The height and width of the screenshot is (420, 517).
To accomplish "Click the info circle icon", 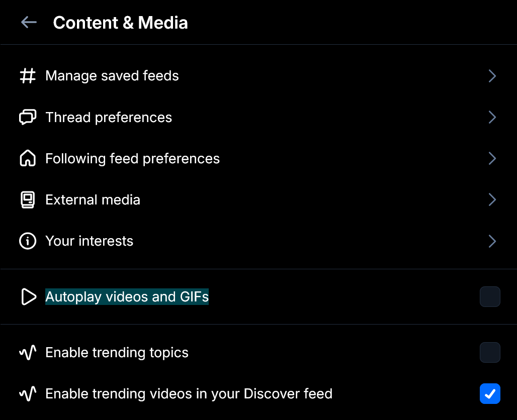I will (28, 241).
